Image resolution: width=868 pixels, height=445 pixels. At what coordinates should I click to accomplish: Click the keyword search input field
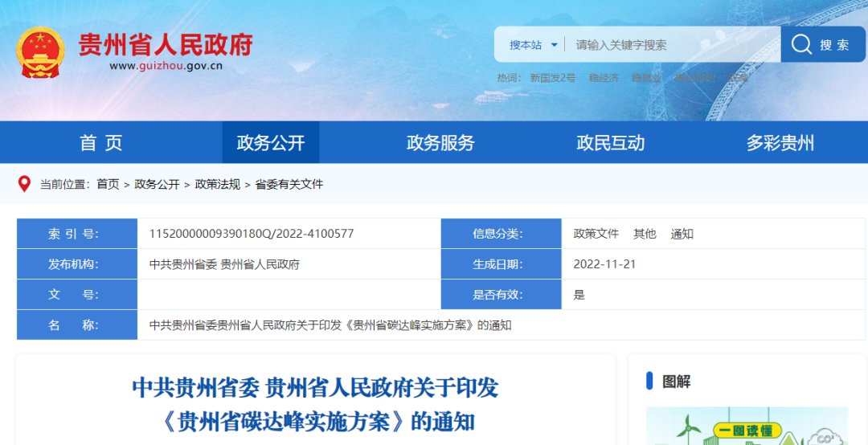tap(671, 45)
